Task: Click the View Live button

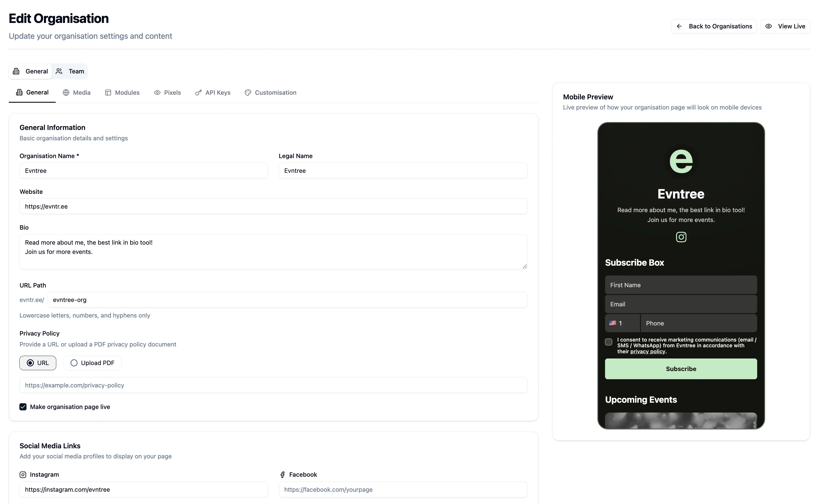Action: pyautogui.click(x=785, y=26)
